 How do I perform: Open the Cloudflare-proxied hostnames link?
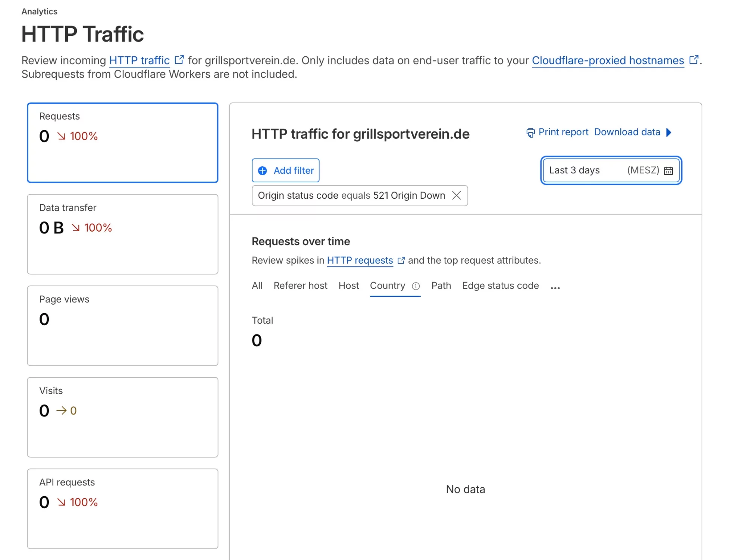608,60
